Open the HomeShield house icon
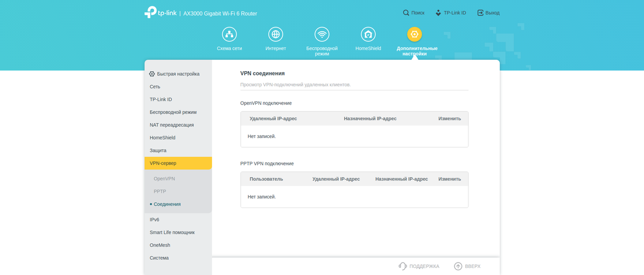The image size is (644, 275). point(368,35)
